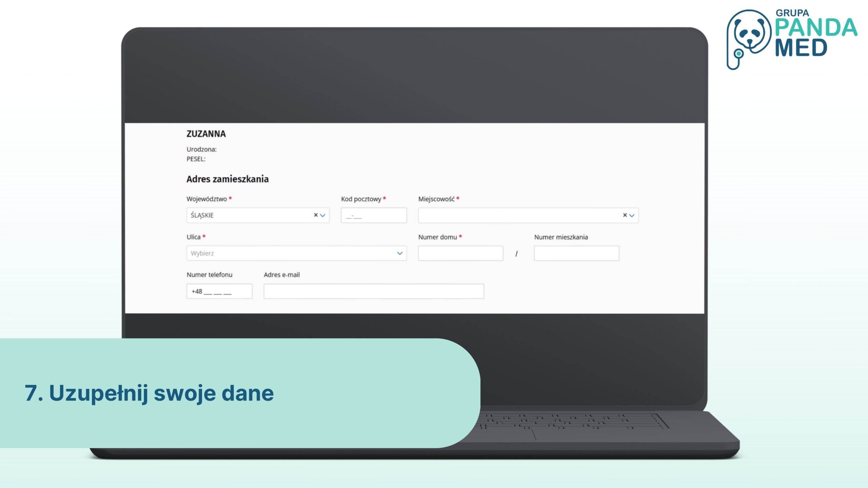
Task: Clear the ŚLĄSKIE selection with the X icon
Action: [315, 215]
